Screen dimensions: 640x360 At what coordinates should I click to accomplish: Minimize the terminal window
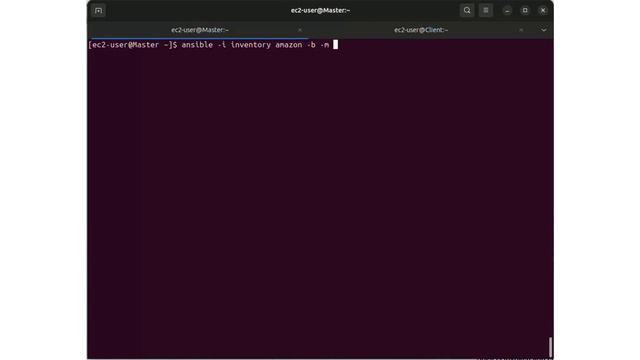click(x=507, y=11)
